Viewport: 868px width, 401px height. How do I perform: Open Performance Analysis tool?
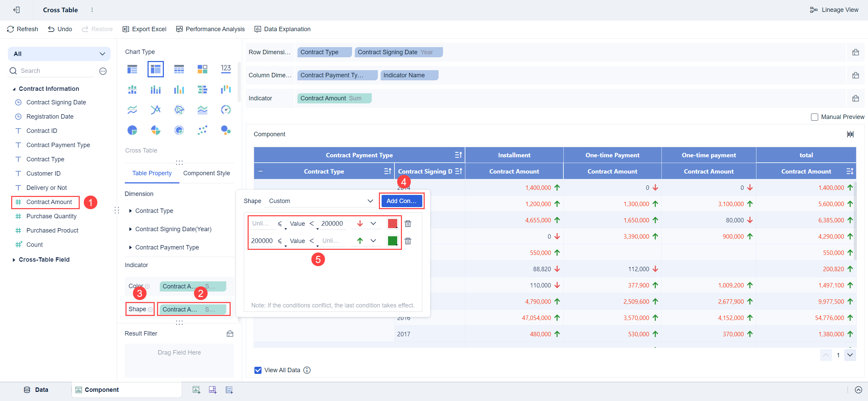pyautogui.click(x=210, y=29)
